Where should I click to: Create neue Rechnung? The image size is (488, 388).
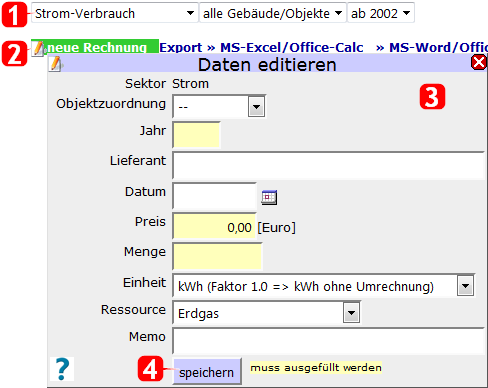point(97,47)
